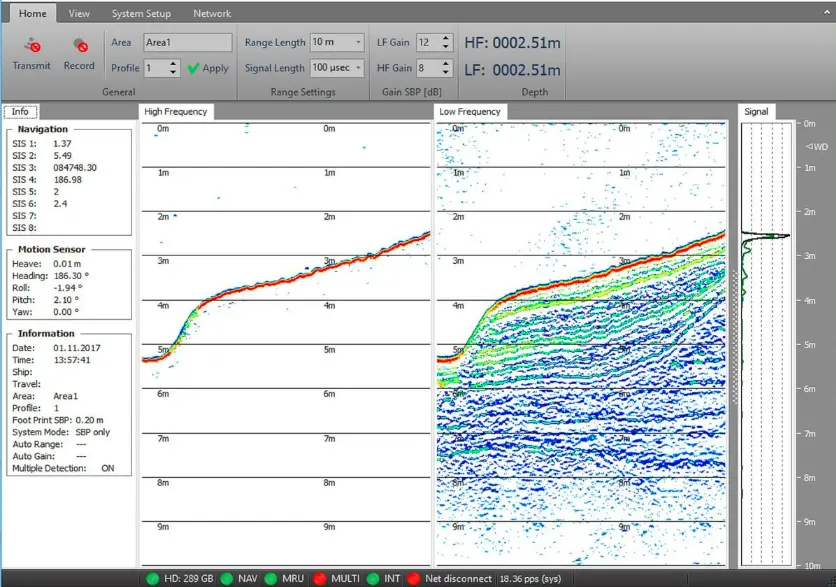The image size is (836, 587).
Task: Click the WD marker on the signal scale
Action: tap(817, 147)
